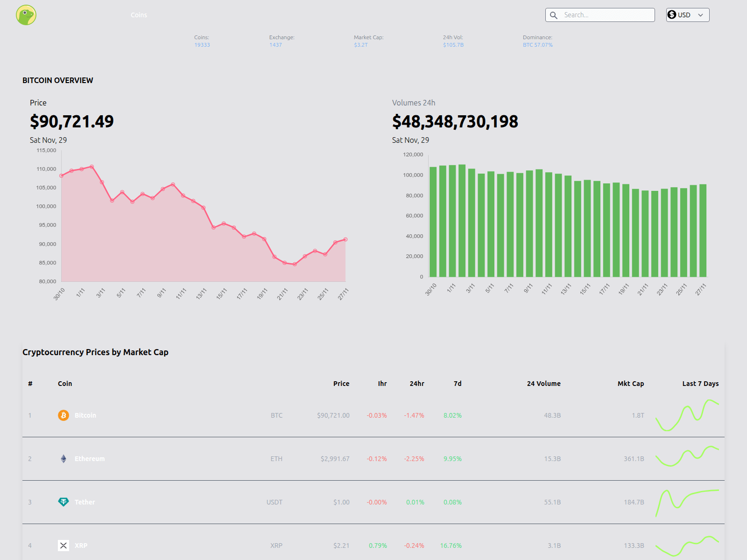Click the 1hr column header
The width and height of the screenshot is (747, 560).
point(382,384)
